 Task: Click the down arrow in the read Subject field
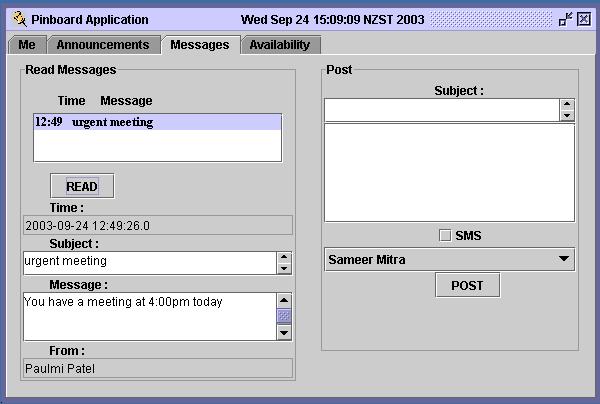click(284, 268)
